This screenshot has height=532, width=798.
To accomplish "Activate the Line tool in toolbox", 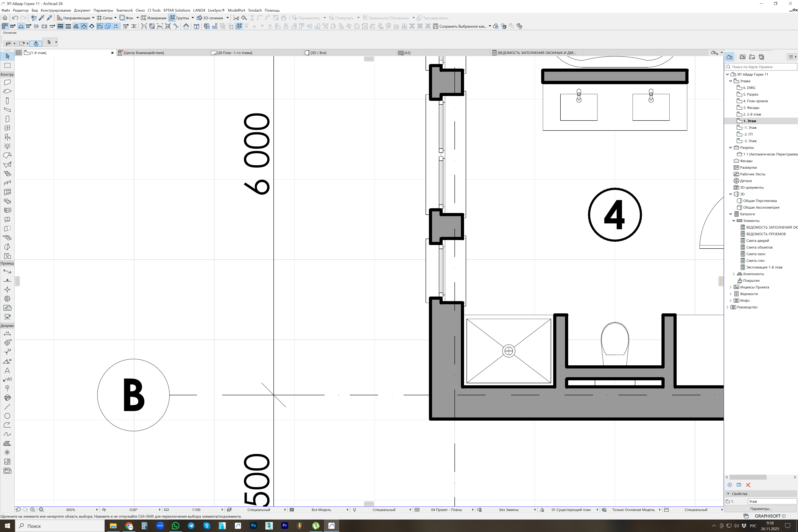I will pyautogui.click(x=7, y=406).
